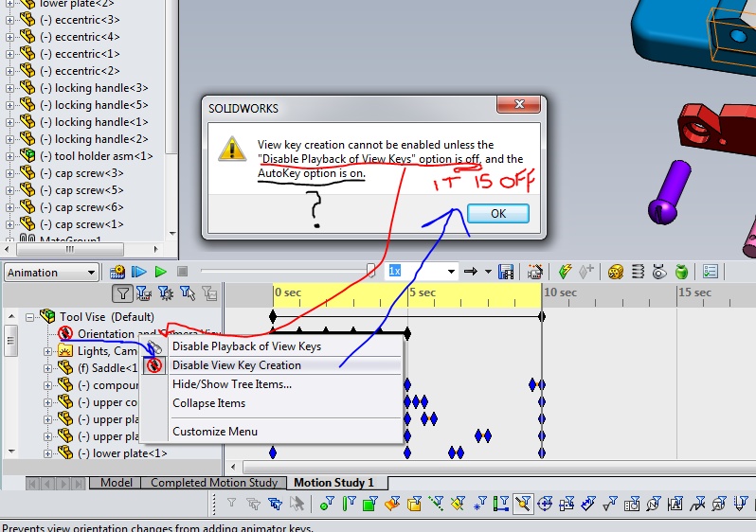
Task: Toggle the Filter Faces green square icon
Action: click(369, 504)
